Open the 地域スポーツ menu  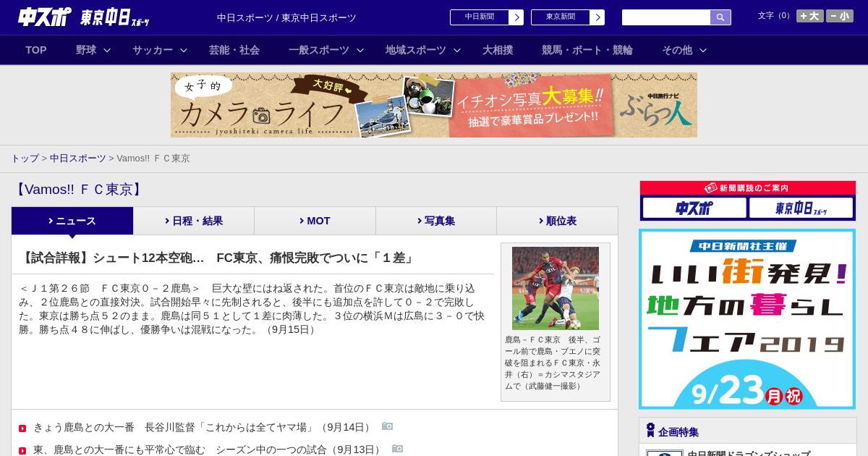pos(416,50)
